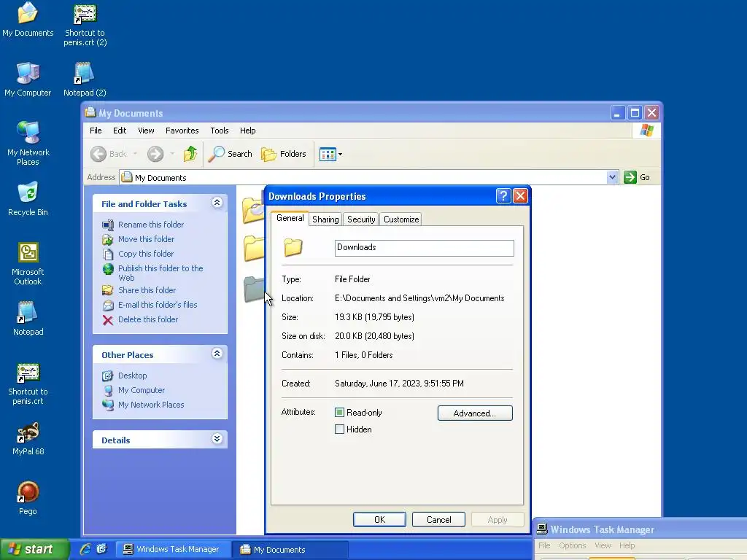Open the View menu in My Documents

pyautogui.click(x=146, y=131)
